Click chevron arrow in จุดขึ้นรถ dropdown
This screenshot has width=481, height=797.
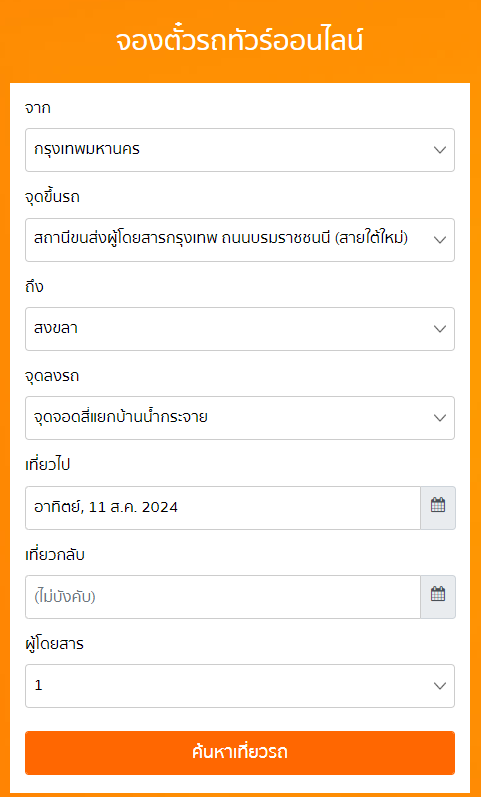[x=440, y=240]
